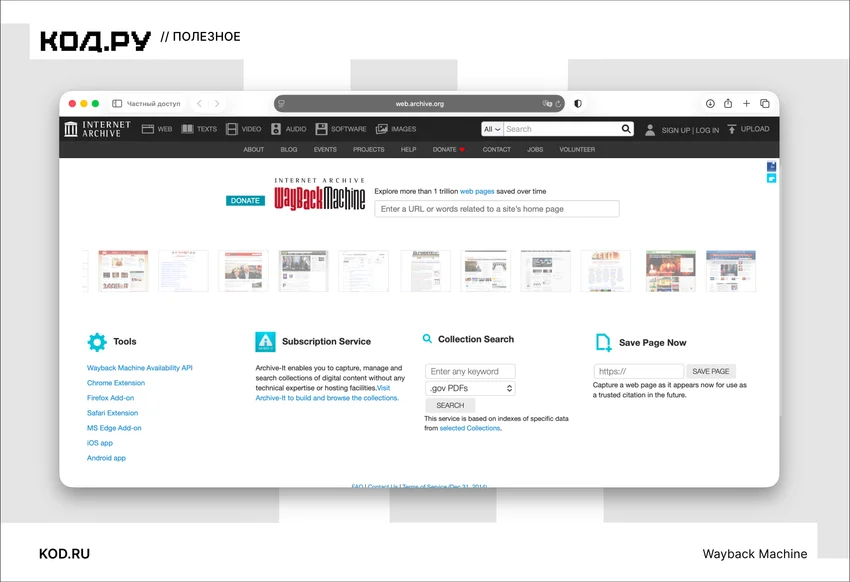Open the Video media section

tap(243, 129)
